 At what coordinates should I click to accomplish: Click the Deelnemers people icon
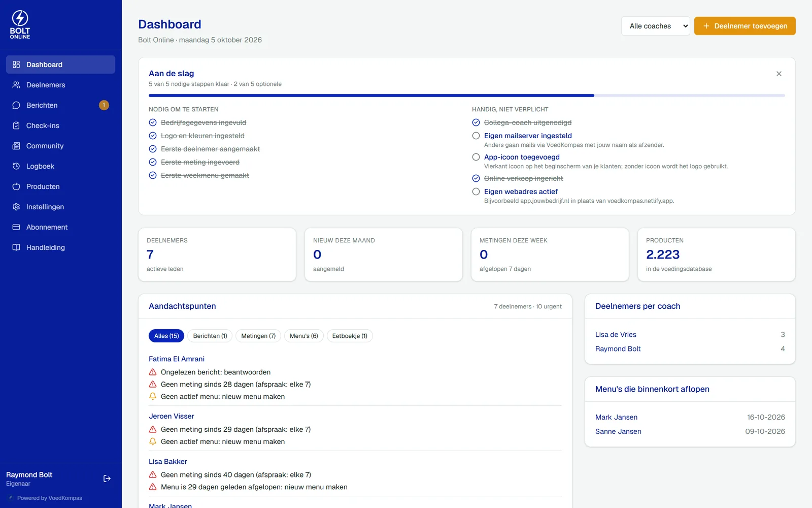coord(16,85)
